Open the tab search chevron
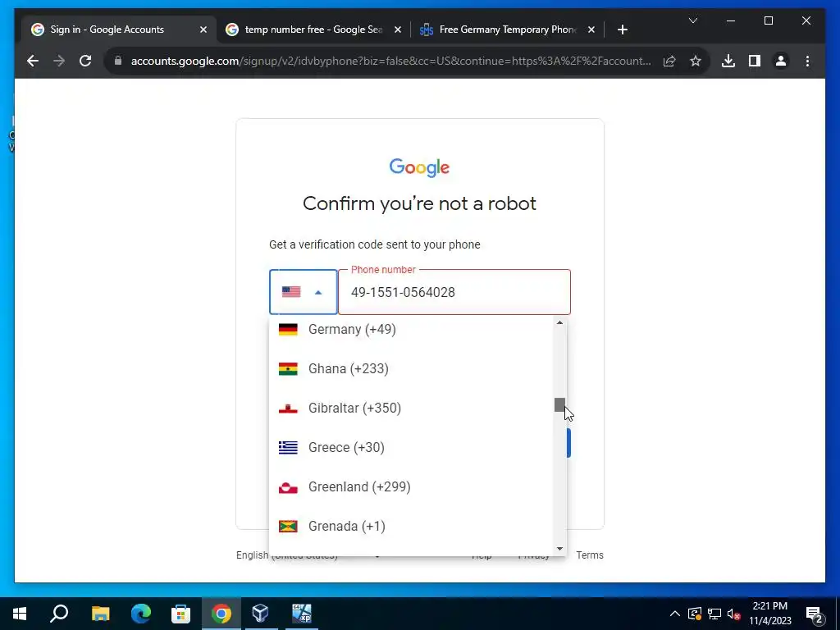This screenshot has height=630, width=840. 692,21
